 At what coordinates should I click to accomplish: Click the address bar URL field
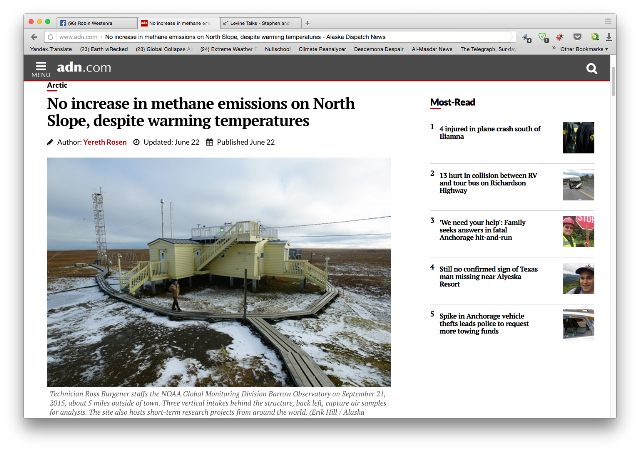click(282, 37)
